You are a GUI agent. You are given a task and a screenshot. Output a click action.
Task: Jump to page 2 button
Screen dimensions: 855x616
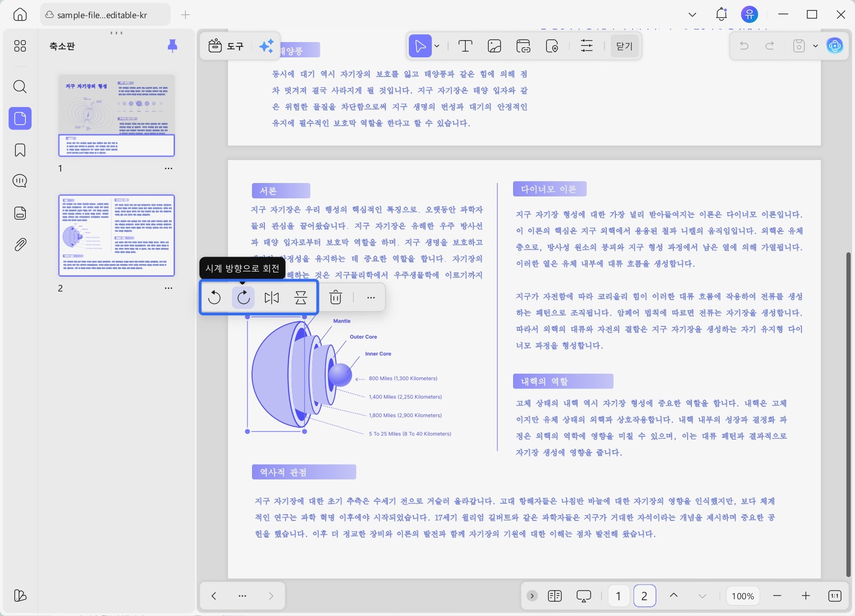[644, 596]
